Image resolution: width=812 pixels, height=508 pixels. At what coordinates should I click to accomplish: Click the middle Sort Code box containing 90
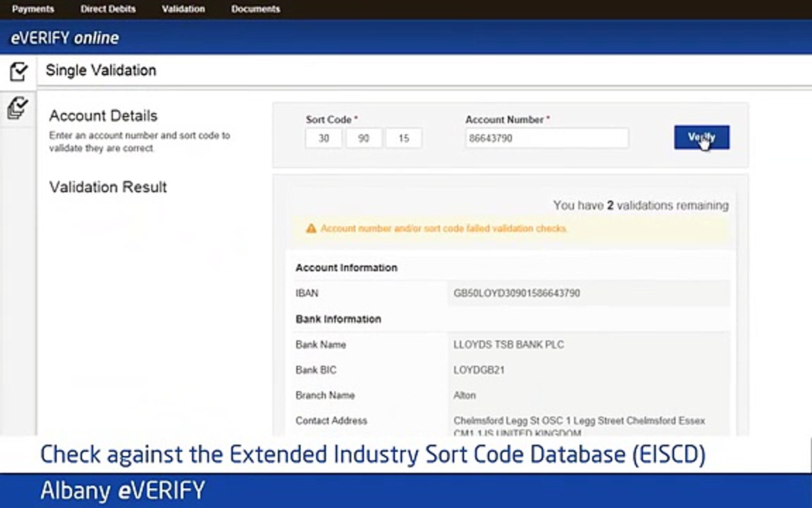tap(364, 138)
